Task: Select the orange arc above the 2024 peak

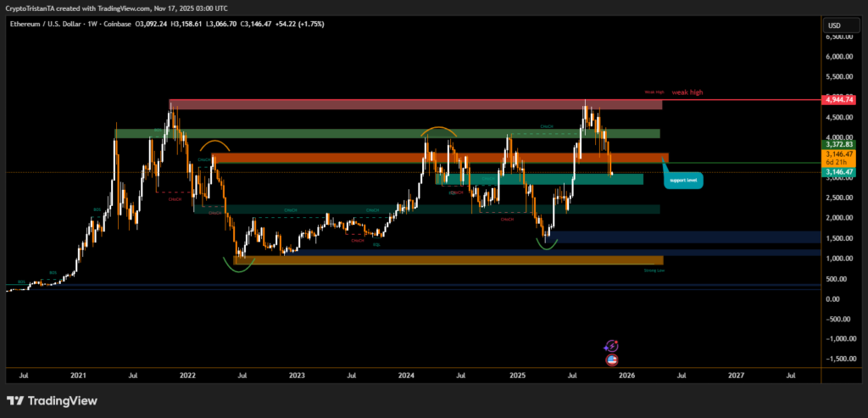Action: [x=437, y=131]
